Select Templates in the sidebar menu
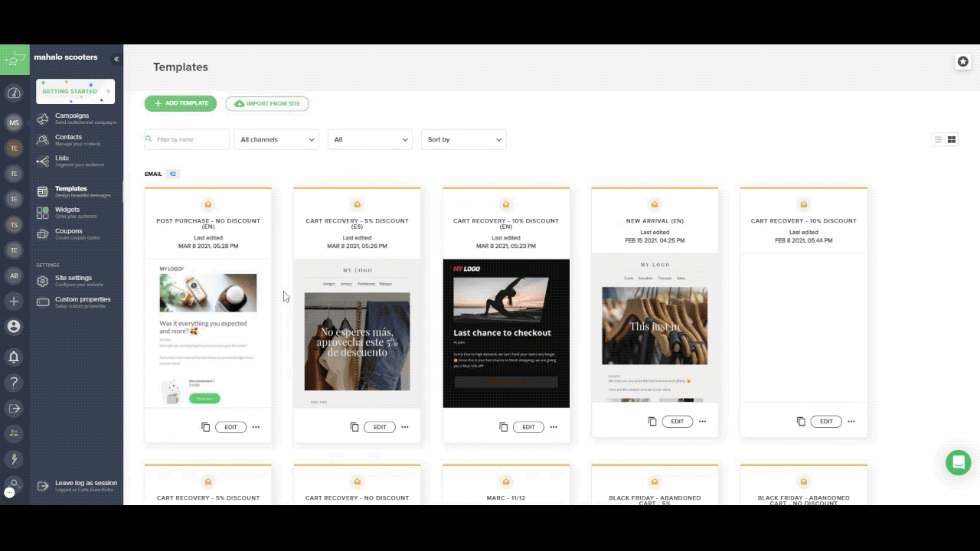 (x=70, y=189)
